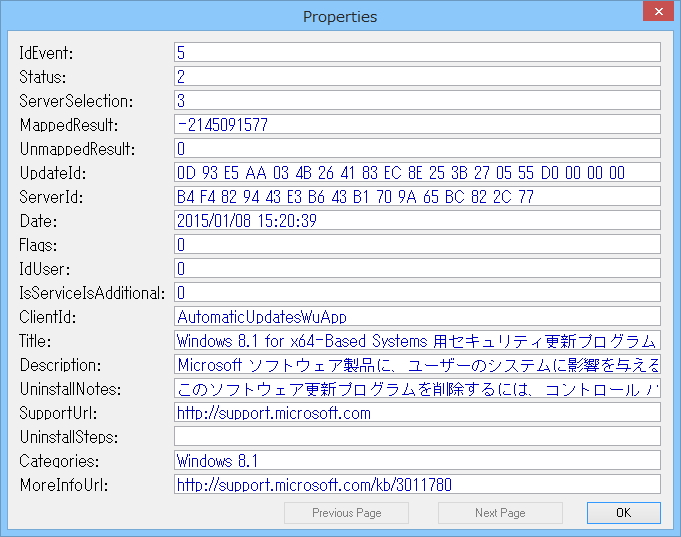Image resolution: width=681 pixels, height=537 pixels.
Task: Click the UnmappedResult value field
Action: pos(417,149)
